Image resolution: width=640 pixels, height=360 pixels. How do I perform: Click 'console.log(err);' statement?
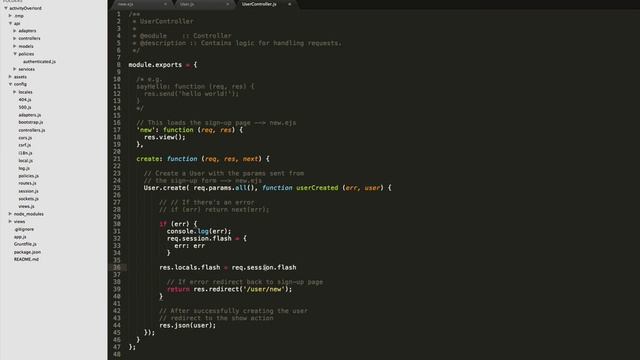tap(199, 231)
